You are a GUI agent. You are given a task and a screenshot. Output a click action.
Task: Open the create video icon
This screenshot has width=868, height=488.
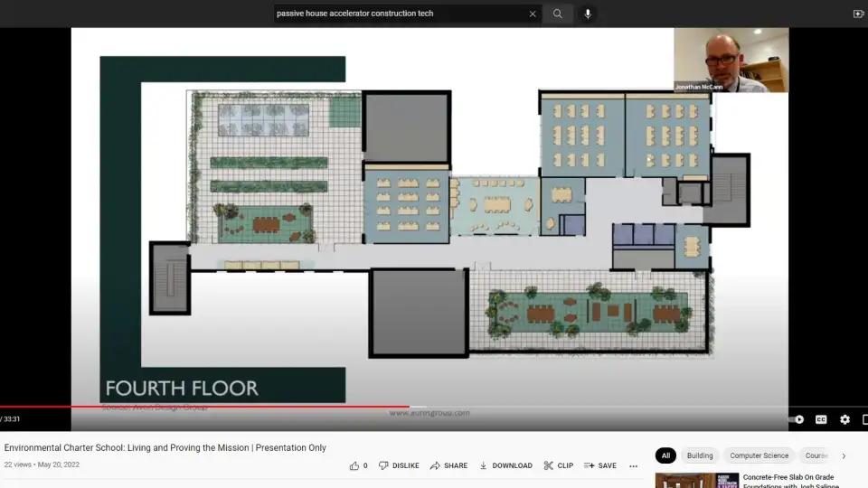pyautogui.click(x=858, y=14)
